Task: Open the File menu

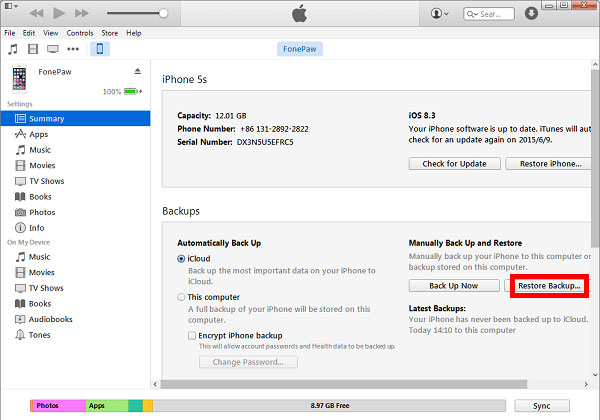Action: click(x=10, y=33)
